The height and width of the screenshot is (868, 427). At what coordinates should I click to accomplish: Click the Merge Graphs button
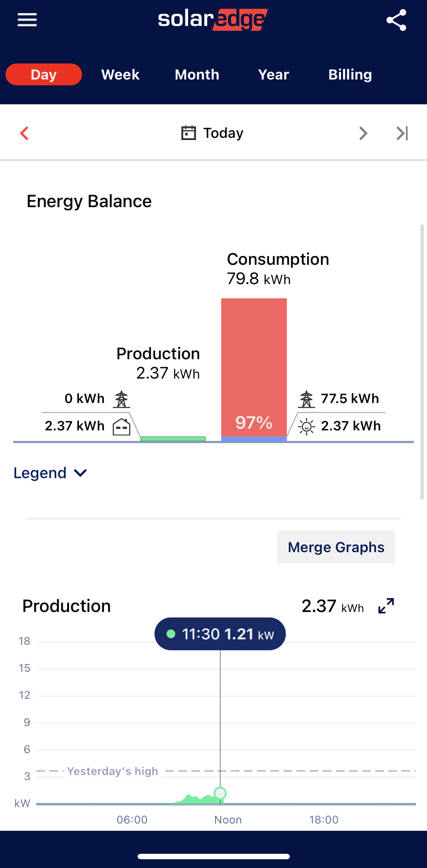coord(336,547)
